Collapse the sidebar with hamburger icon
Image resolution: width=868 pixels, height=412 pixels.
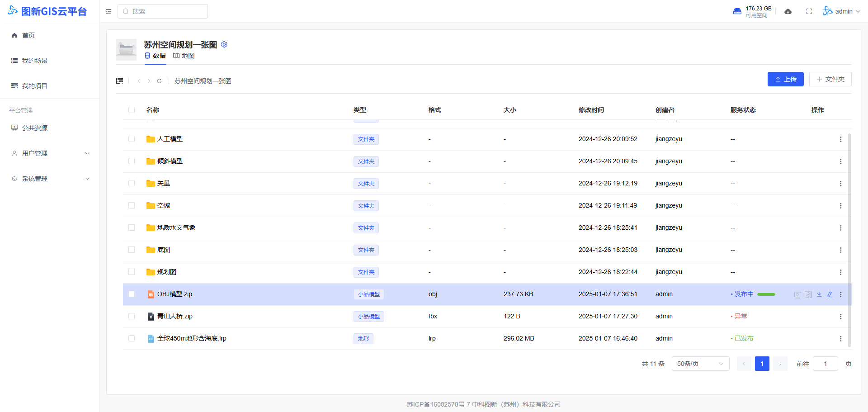pos(108,11)
